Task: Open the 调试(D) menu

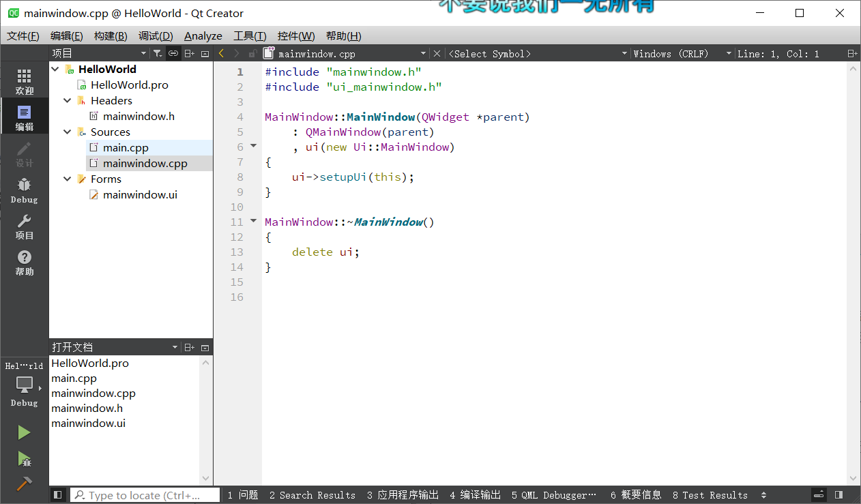Action: click(156, 35)
